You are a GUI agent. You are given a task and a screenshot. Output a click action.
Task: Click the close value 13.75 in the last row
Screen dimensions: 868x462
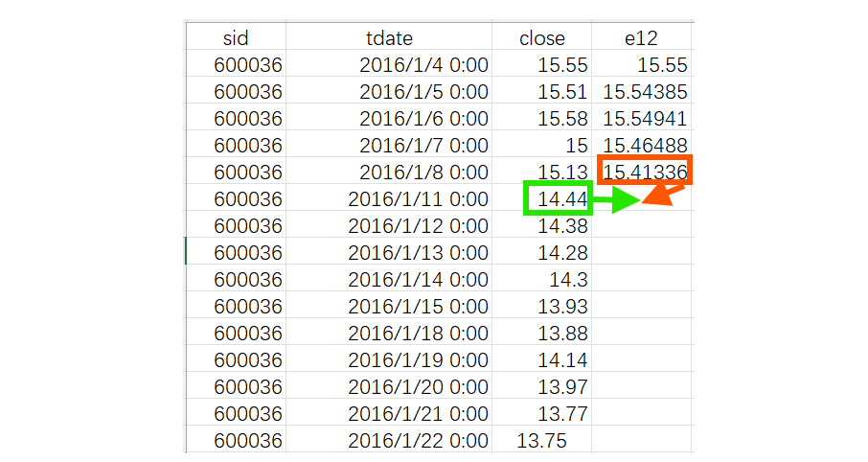(x=541, y=440)
